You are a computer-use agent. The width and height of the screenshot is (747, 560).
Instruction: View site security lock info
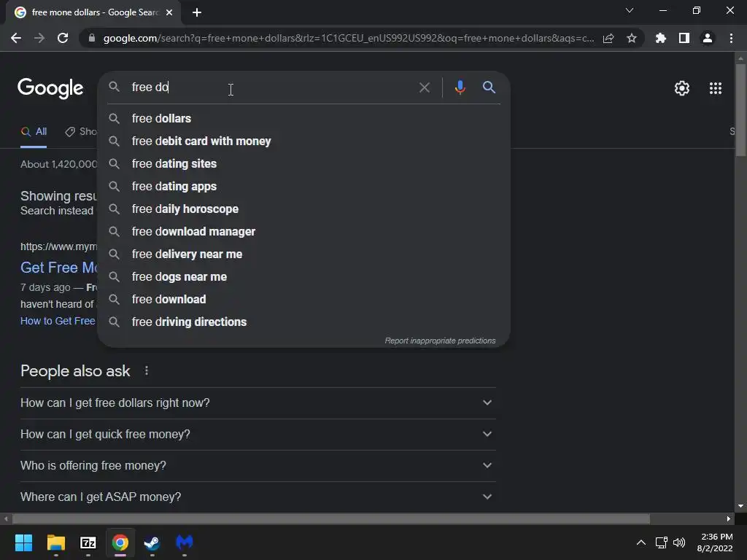click(x=91, y=38)
